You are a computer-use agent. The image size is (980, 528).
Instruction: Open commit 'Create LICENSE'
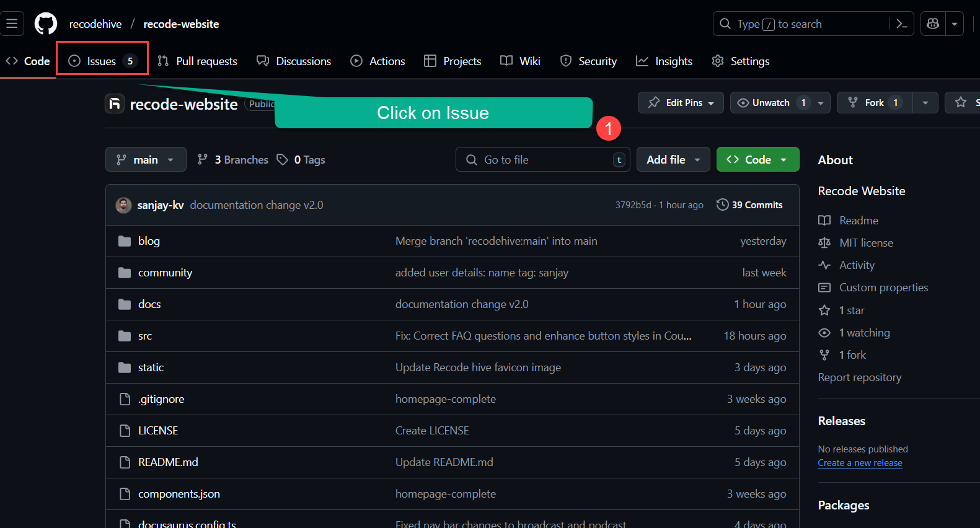pyautogui.click(x=432, y=431)
